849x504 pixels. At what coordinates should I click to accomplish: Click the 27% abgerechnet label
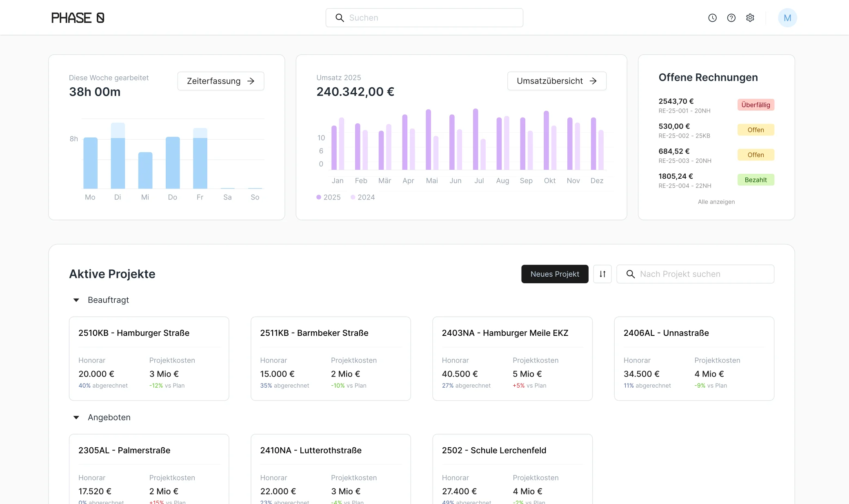[466, 386]
